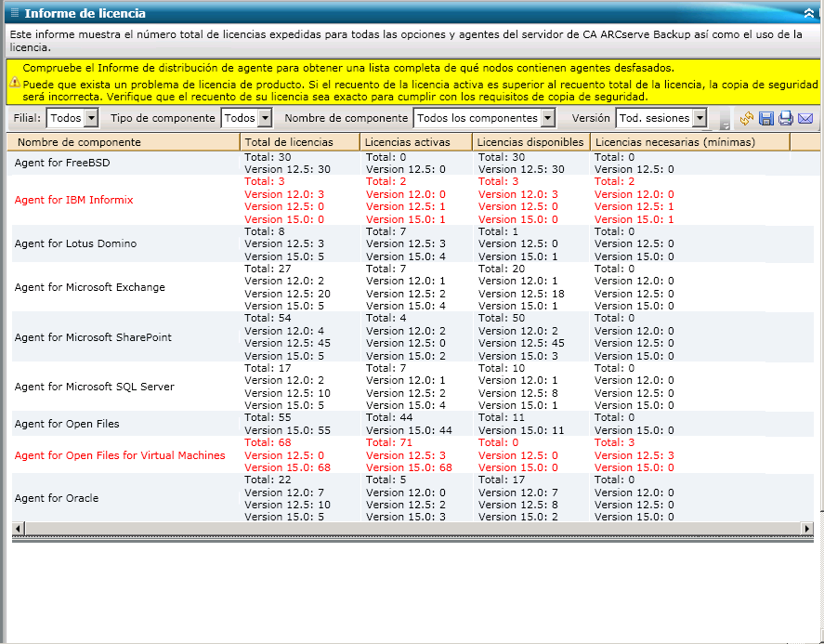Save the license report with disk icon
Viewport: 824px width, 644px height.
pyautogui.click(x=766, y=119)
